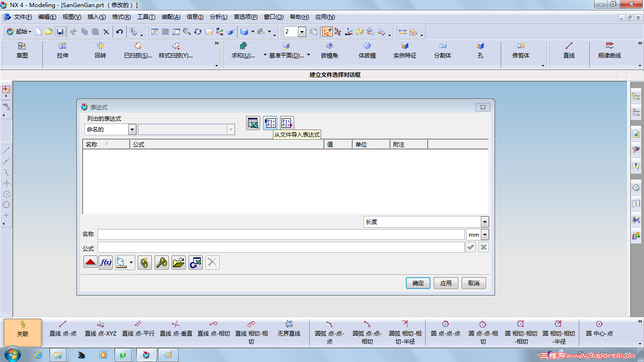
Task: Click the Undo arrow icon
Action: 120,32
